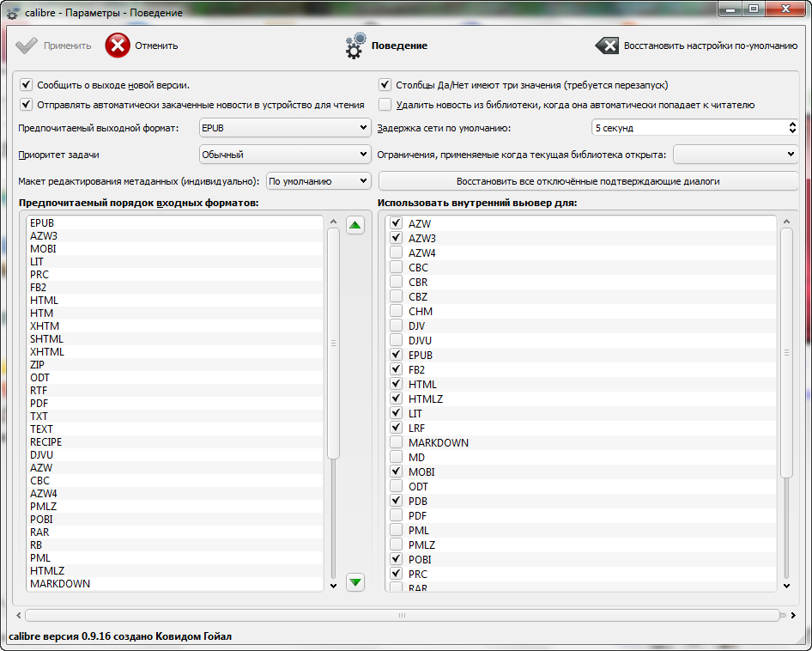Click the red X Отменить icon
Image resolution: width=812 pixels, height=651 pixels.
click(118, 46)
